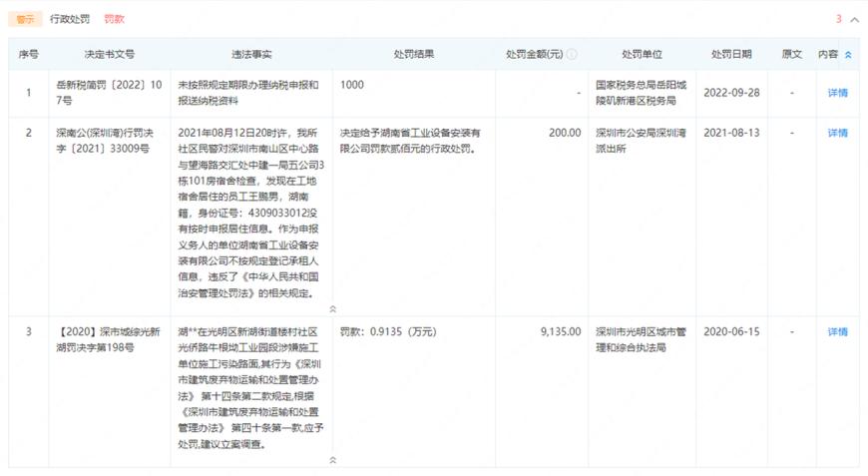The image size is (868, 476).
Task: Click the date 2022-09-28
Action: click(x=731, y=93)
